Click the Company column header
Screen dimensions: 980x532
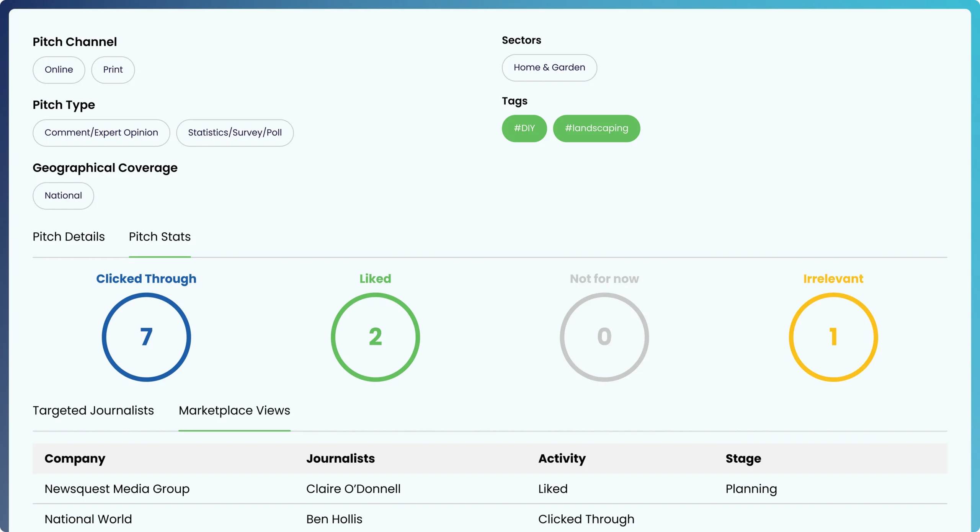point(75,458)
